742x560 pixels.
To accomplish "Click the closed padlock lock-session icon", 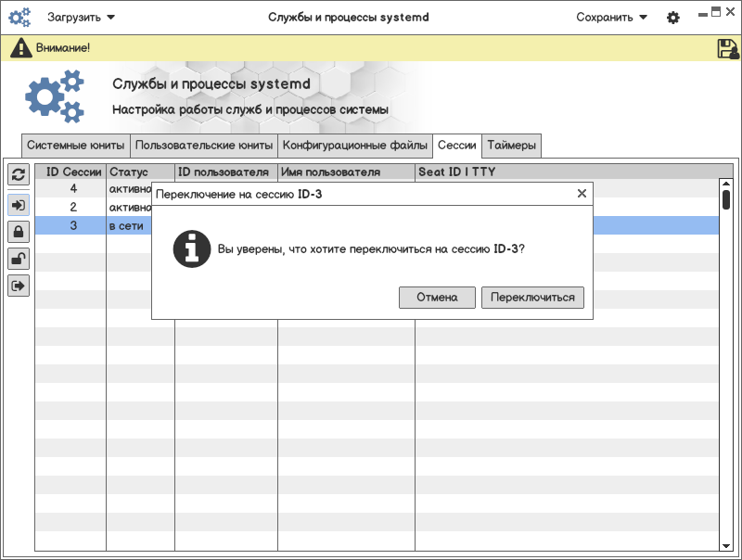I will [x=19, y=231].
